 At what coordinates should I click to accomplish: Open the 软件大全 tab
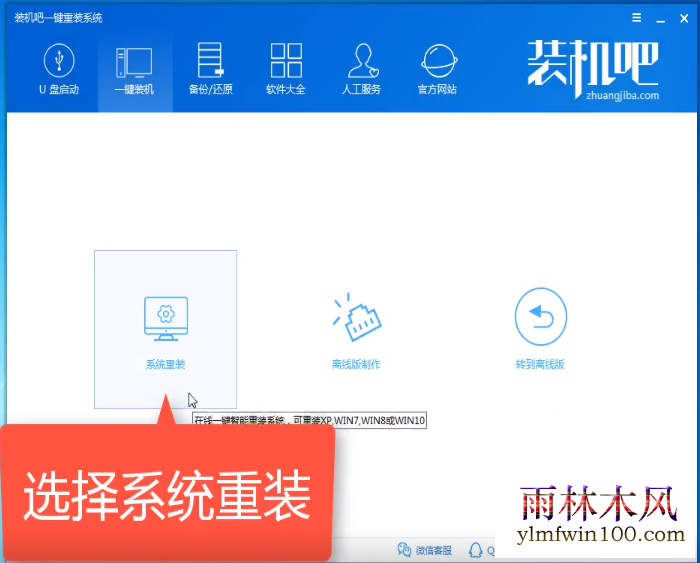286,70
